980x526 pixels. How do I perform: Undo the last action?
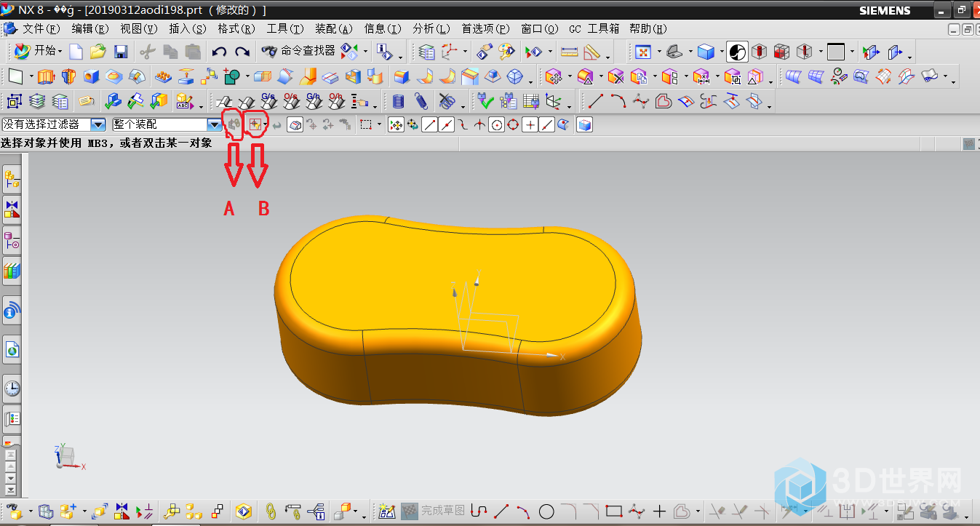click(219, 52)
